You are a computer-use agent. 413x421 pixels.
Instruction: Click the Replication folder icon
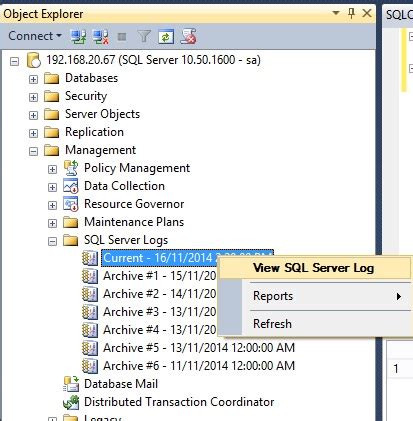[x=52, y=132]
